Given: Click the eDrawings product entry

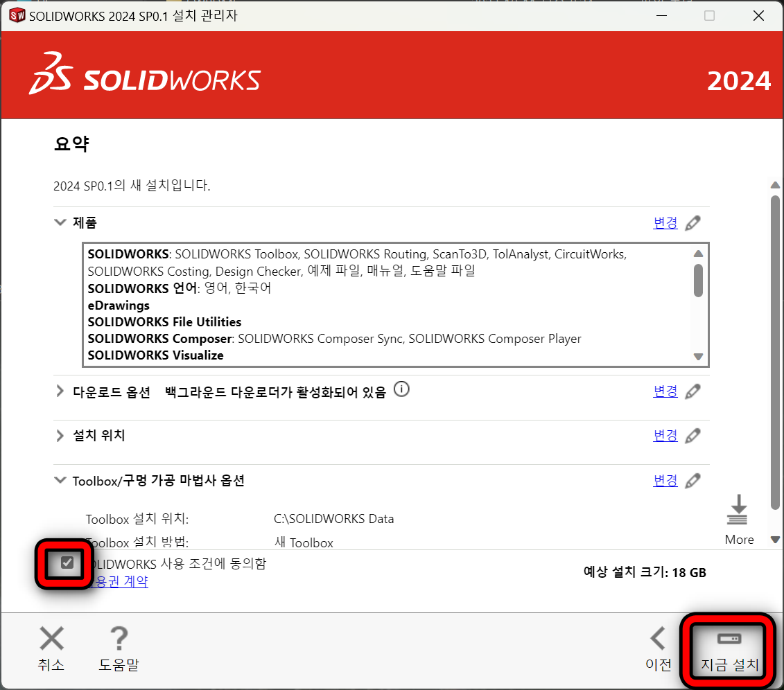Looking at the screenshot, I should pyautogui.click(x=119, y=306).
